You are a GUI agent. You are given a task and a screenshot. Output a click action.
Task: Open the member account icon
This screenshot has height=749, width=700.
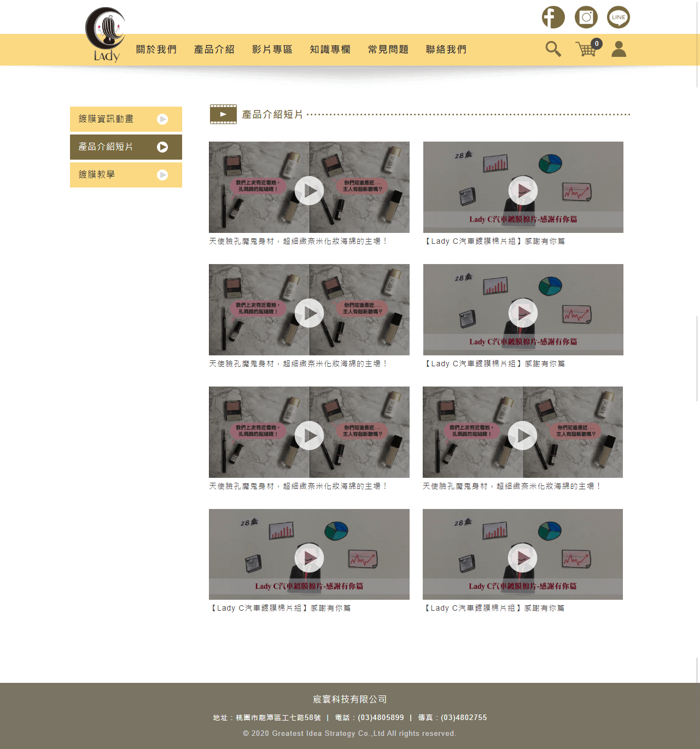(x=619, y=49)
